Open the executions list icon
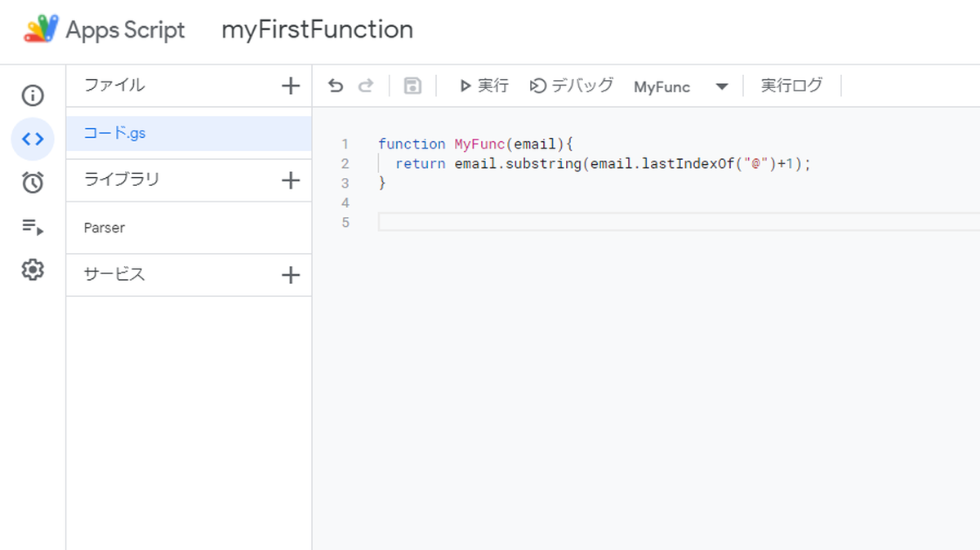 pos(33,227)
